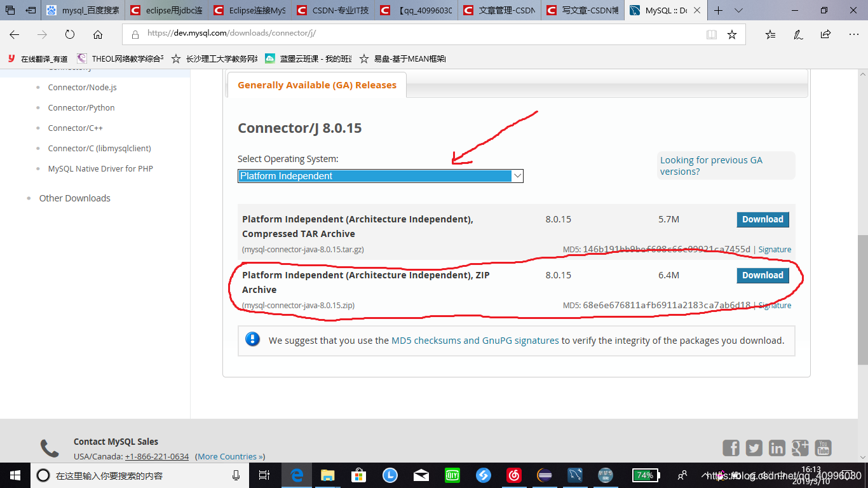Open MD5 checksums and GnuPG signatures link
Viewport: 868px width, 488px height.
coord(475,341)
